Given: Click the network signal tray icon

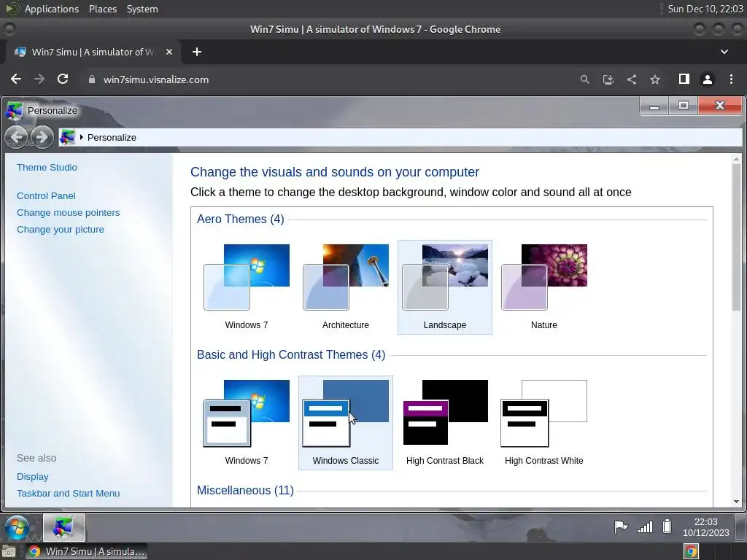Looking at the screenshot, I should (x=645, y=526).
